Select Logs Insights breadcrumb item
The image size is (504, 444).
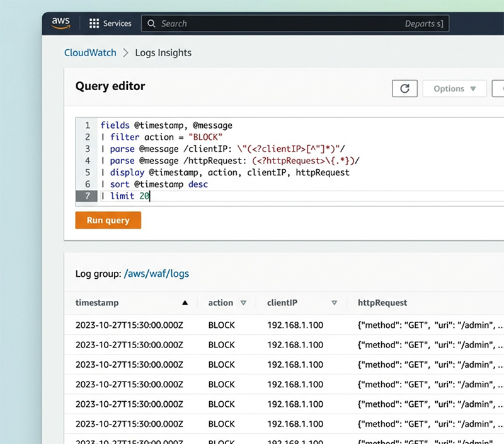pyautogui.click(x=163, y=53)
